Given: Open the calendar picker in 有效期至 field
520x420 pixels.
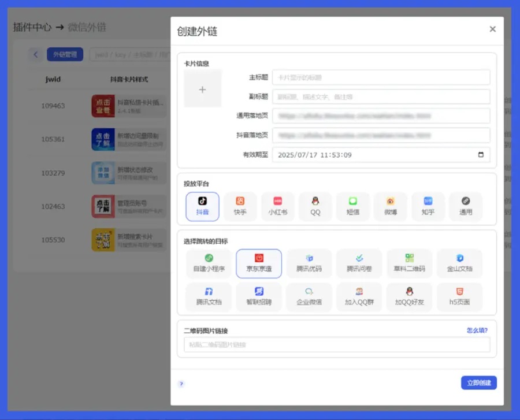Looking at the screenshot, I should tap(481, 155).
